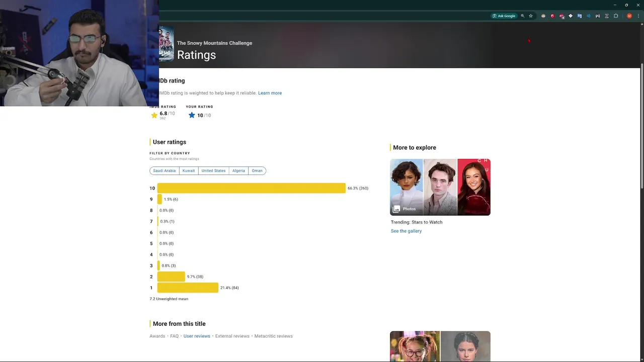
Task: Click the yellow bar for rating 2
Action: (x=171, y=277)
